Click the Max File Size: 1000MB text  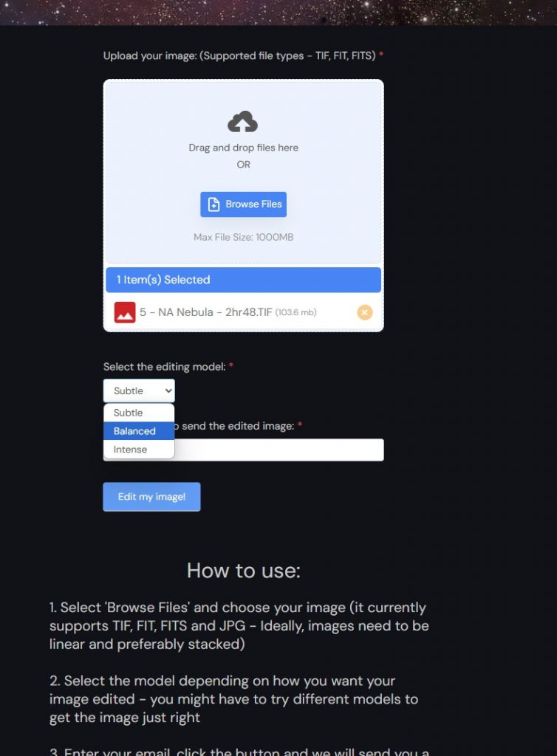[244, 237]
